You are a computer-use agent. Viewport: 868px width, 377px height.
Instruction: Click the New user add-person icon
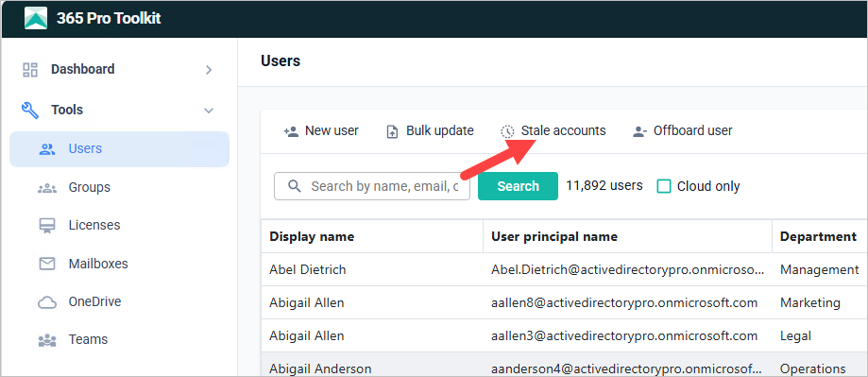[x=291, y=131]
